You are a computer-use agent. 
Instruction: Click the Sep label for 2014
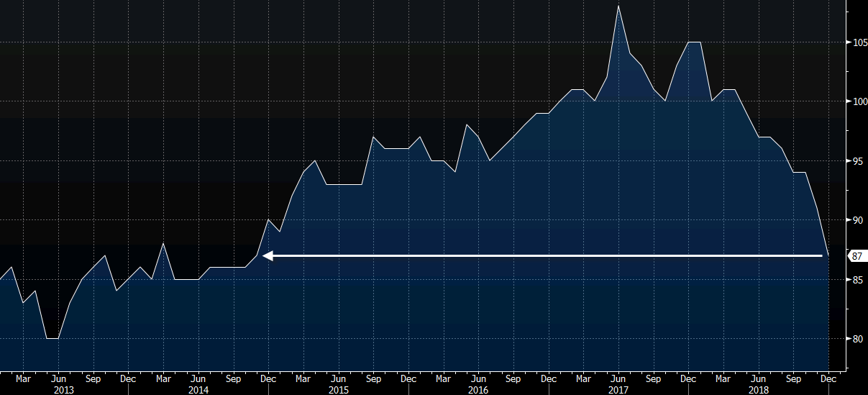pos(234,378)
